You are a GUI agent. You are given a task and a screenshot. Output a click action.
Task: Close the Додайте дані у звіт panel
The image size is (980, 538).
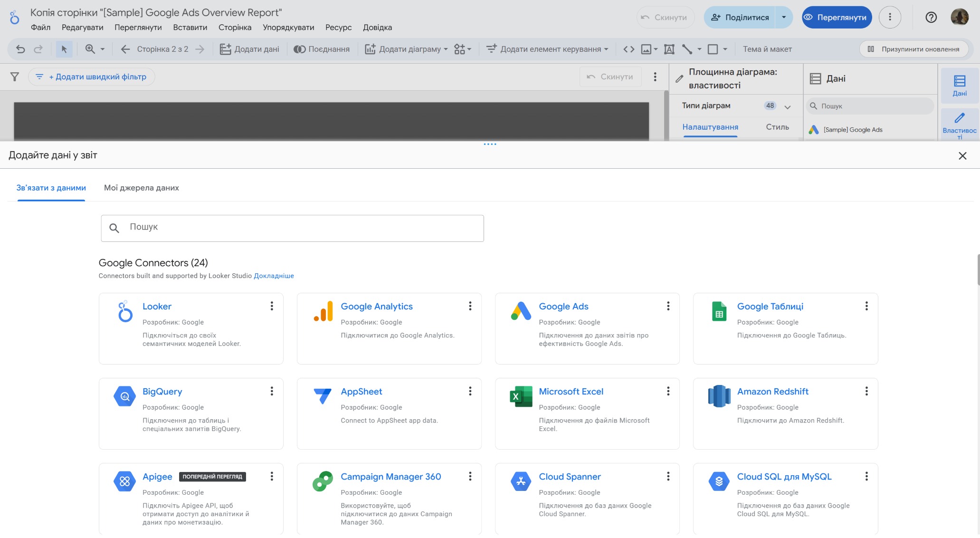(x=962, y=156)
